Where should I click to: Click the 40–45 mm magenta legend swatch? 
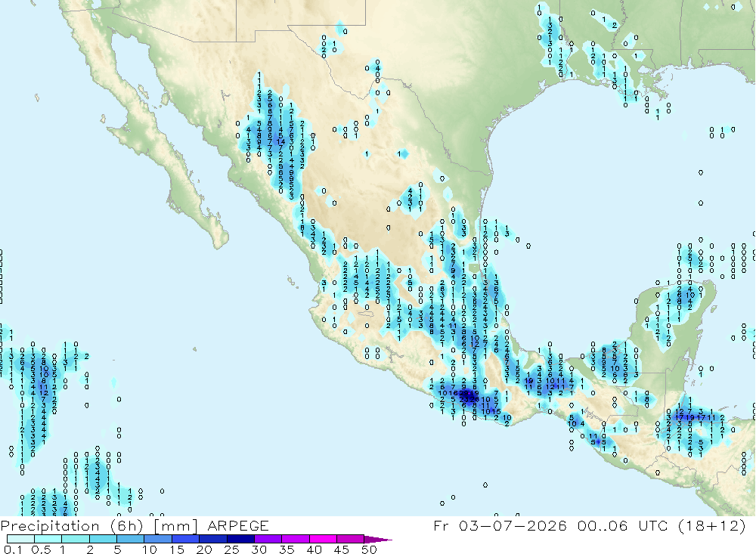pos(323,539)
